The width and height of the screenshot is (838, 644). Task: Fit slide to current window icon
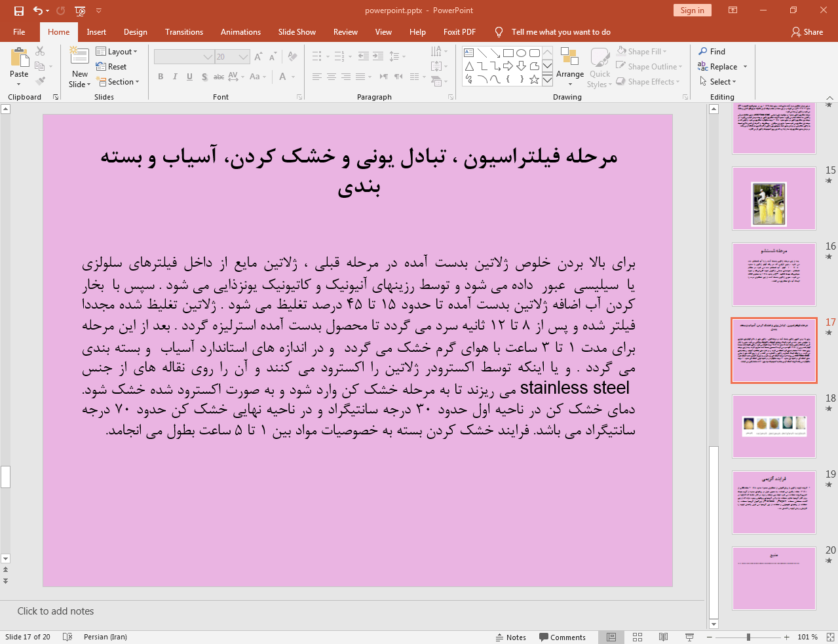(830, 637)
